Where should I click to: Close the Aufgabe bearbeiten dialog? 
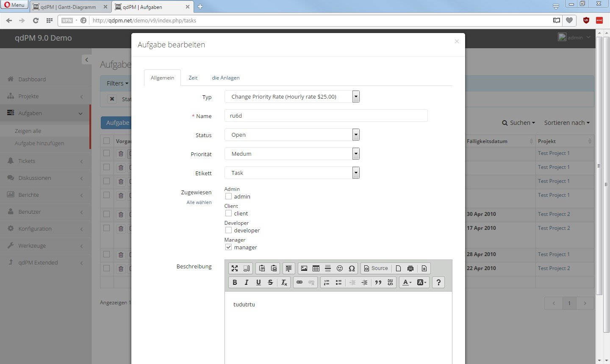[x=457, y=41]
